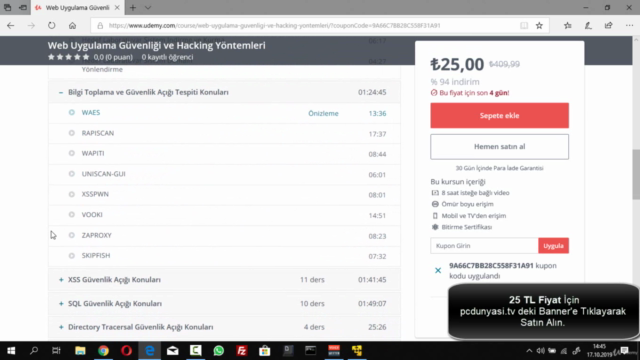Viewport: 640px width, 360px height.
Task: Click the 01:41:45 duration text
Action: 372,280
